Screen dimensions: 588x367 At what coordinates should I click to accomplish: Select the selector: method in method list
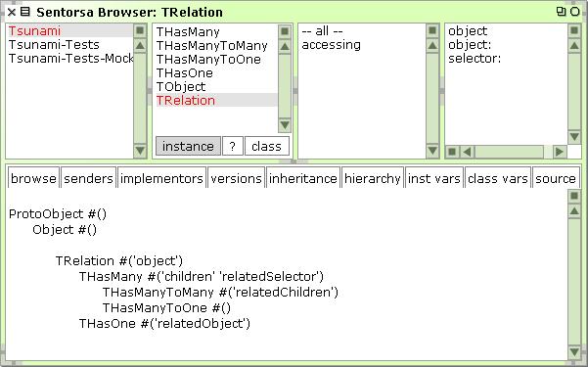click(475, 59)
